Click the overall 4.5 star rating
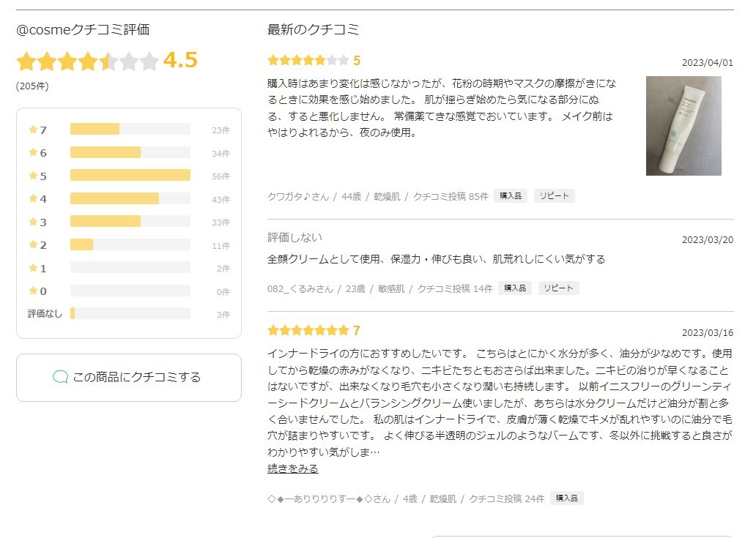This screenshot has width=756, height=538. (x=87, y=61)
